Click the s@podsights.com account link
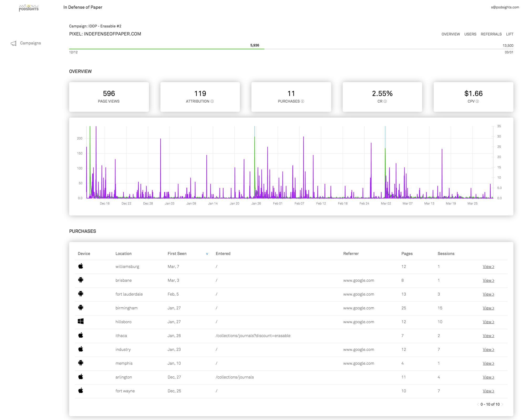Viewport: 525px width, 420px height. tap(505, 7)
